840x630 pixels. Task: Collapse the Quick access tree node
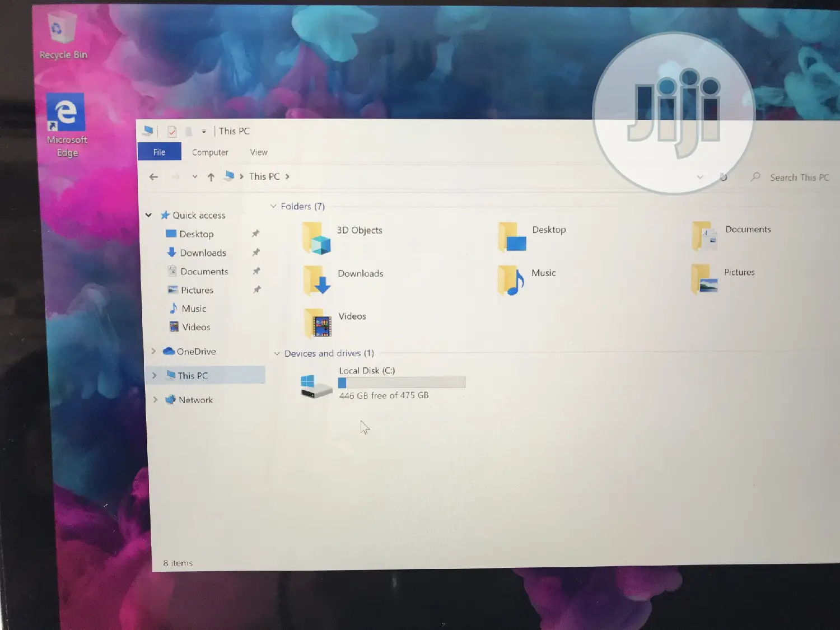pos(149,215)
